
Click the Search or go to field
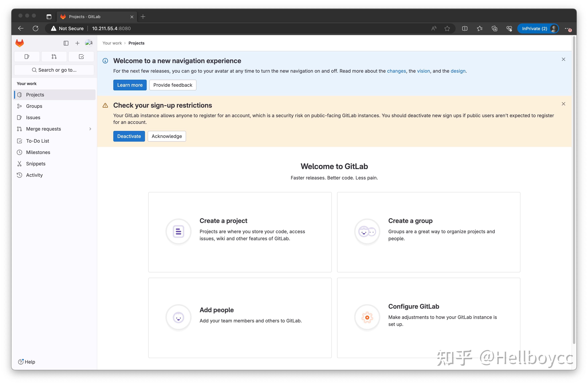pos(54,70)
